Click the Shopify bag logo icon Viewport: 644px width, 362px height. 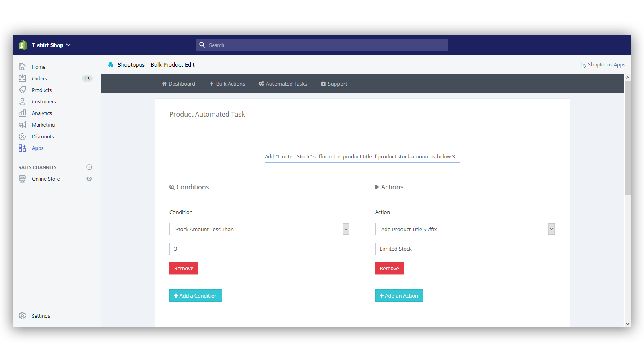23,45
